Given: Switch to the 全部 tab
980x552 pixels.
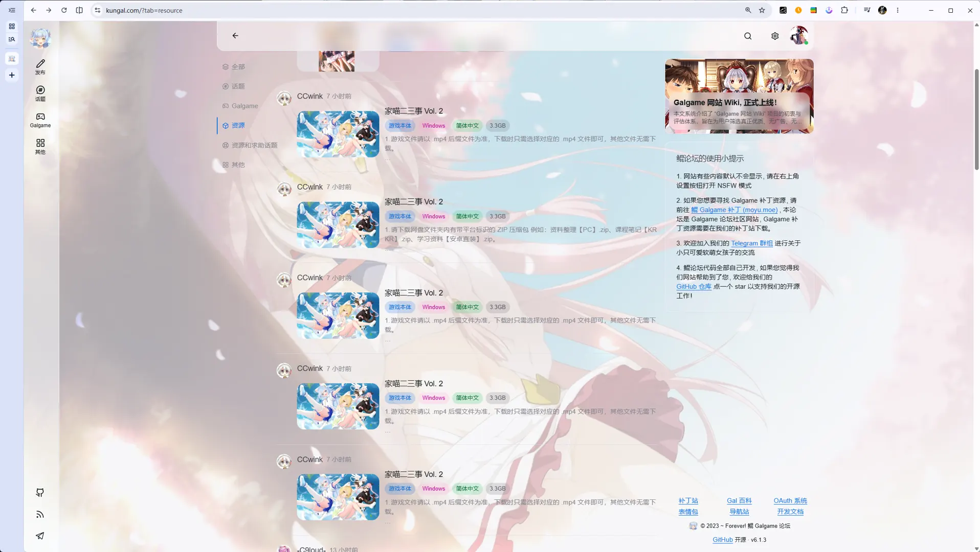Looking at the screenshot, I should 234,67.
